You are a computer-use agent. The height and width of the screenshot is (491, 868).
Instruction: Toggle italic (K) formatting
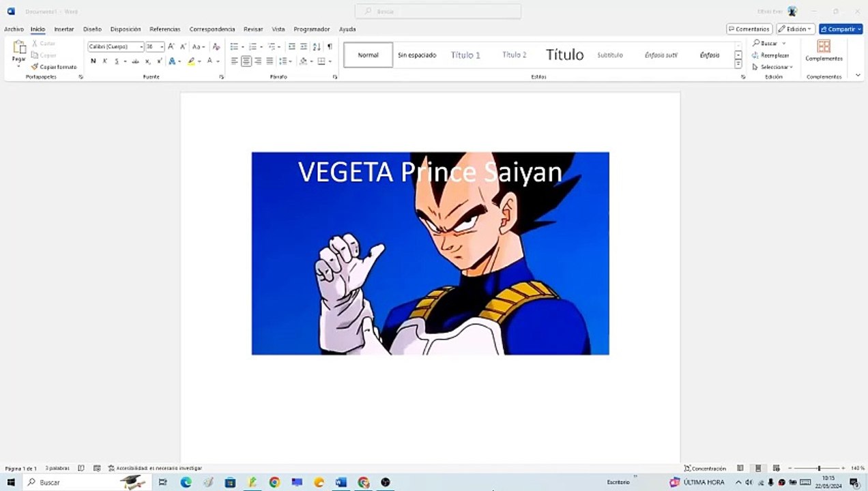[x=105, y=61]
